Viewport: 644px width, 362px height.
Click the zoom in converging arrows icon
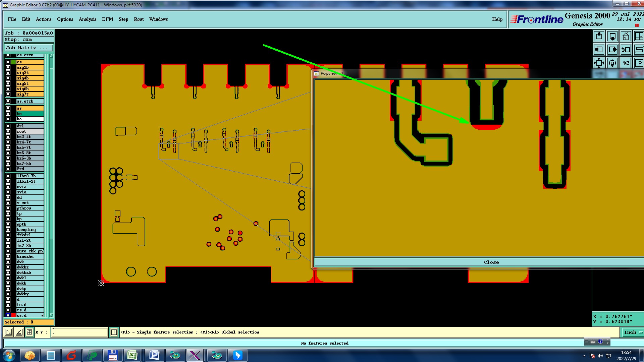612,63
